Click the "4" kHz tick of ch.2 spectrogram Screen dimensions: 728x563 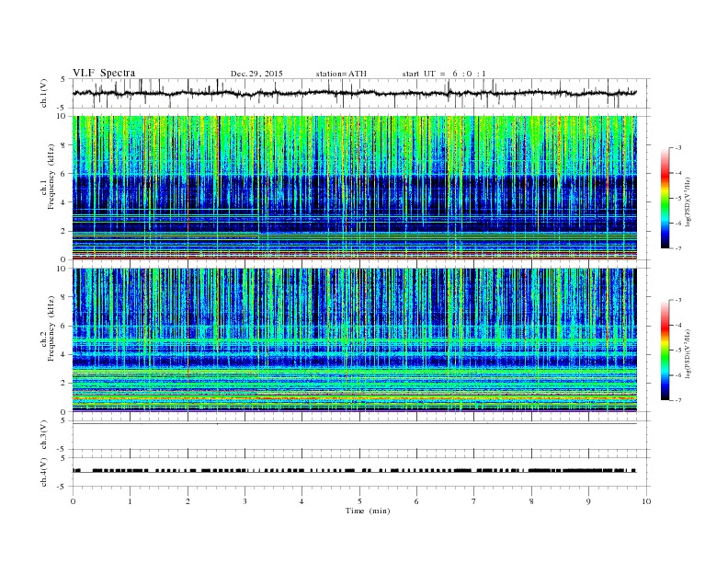64,355
